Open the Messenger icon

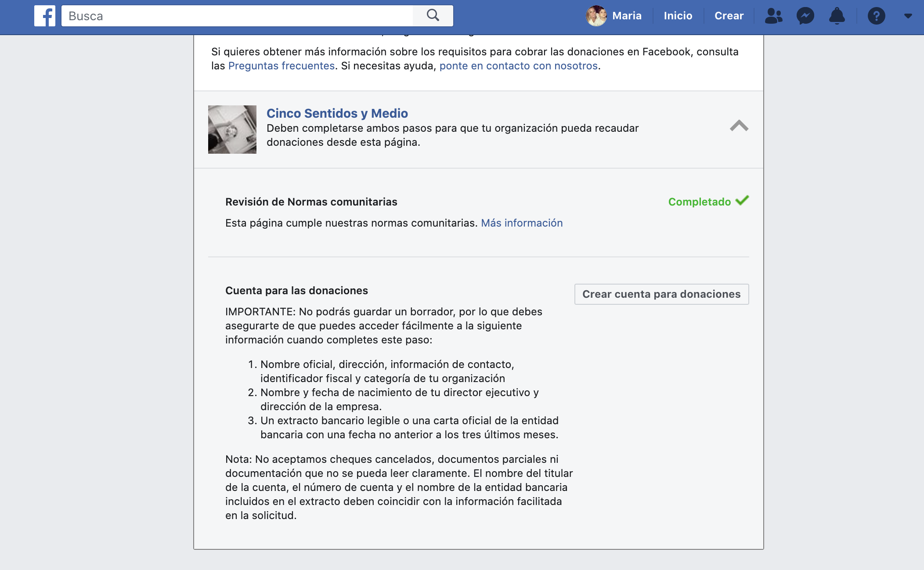tap(805, 16)
